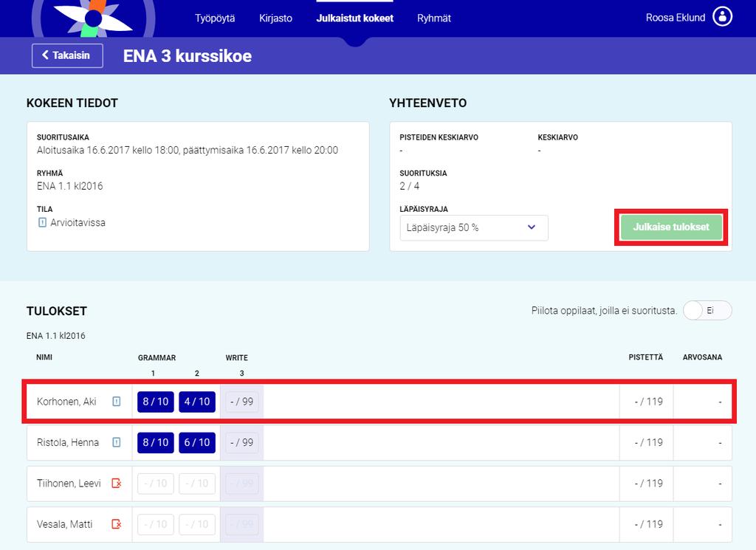Open the Roosa Eklund user profile icon
Viewport: 756px width, 550px height.
point(722,17)
